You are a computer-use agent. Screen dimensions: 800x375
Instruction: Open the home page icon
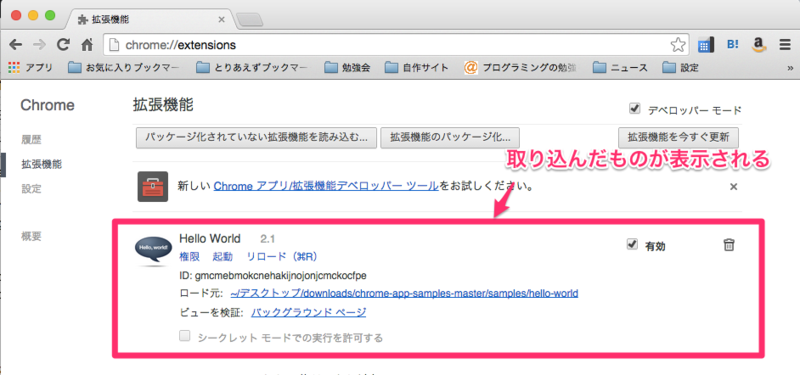coord(87,45)
